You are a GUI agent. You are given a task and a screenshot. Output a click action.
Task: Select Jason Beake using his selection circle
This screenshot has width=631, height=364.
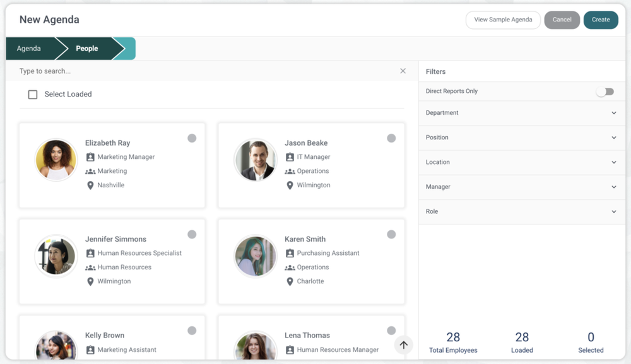click(391, 138)
